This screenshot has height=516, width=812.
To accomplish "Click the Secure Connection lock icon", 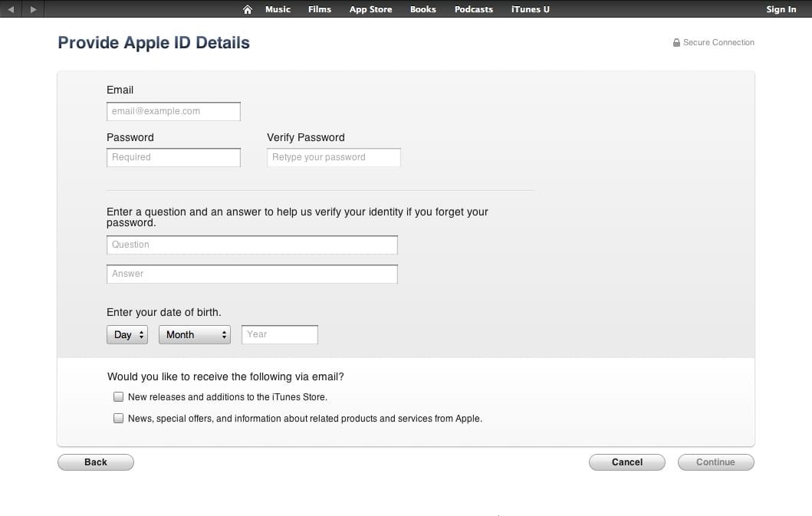I will pyautogui.click(x=676, y=42).
